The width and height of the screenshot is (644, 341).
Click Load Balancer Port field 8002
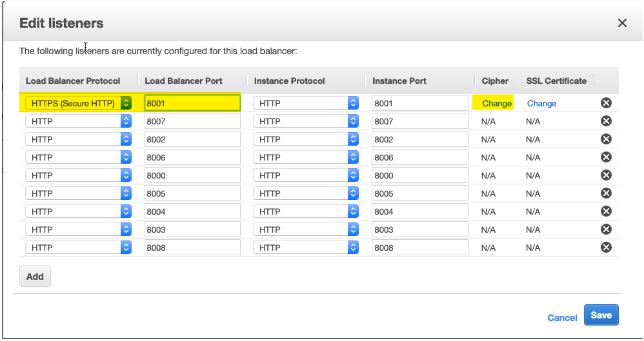(x=192, y=139)
